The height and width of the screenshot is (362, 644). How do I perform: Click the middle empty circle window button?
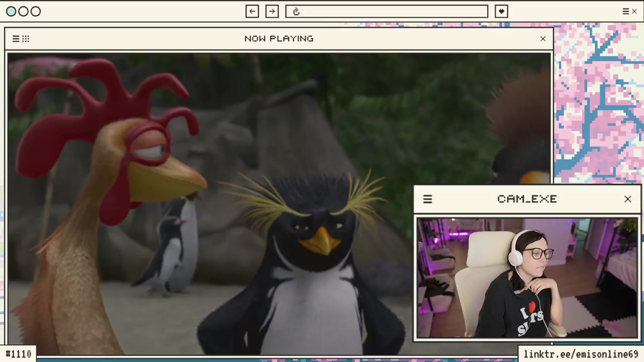pyautogui.click(x=23, y=11)
